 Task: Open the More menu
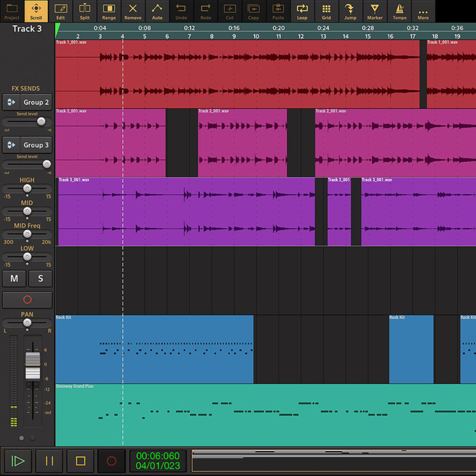click(x=423, y=11)
